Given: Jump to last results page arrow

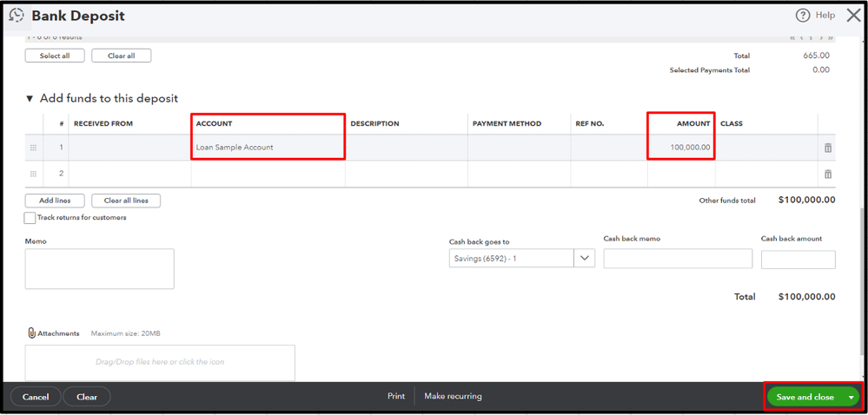Looking at the screenshot, I should (831, 38).
